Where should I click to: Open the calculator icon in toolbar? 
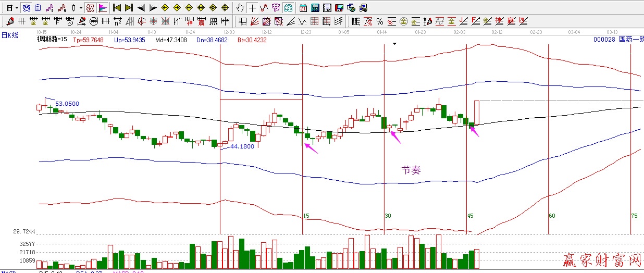pyautogui.click(x=315, y=8)
